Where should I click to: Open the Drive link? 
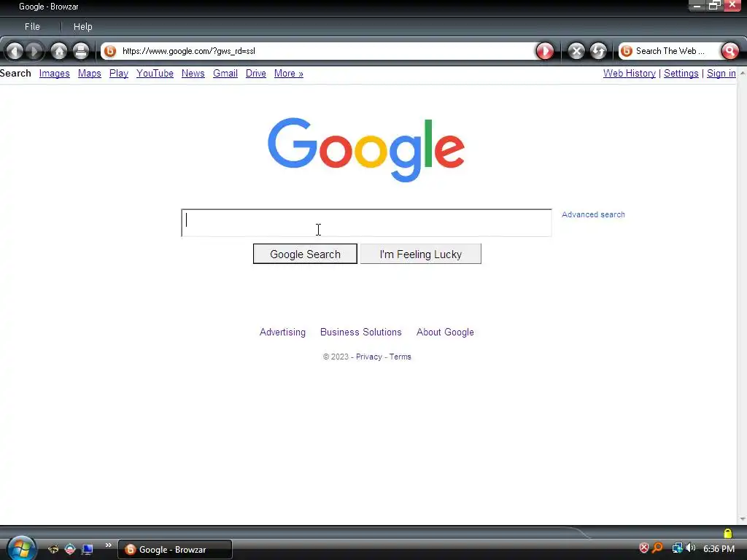(x=256, y=74)
